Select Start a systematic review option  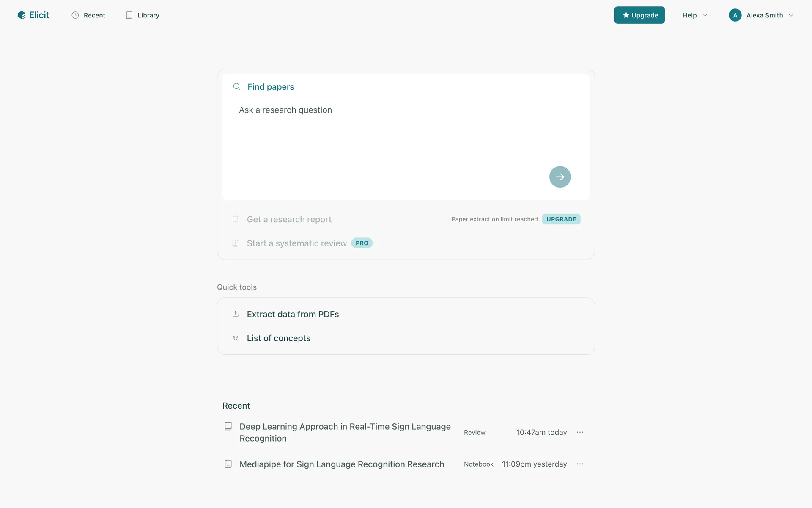click(296, 243)
